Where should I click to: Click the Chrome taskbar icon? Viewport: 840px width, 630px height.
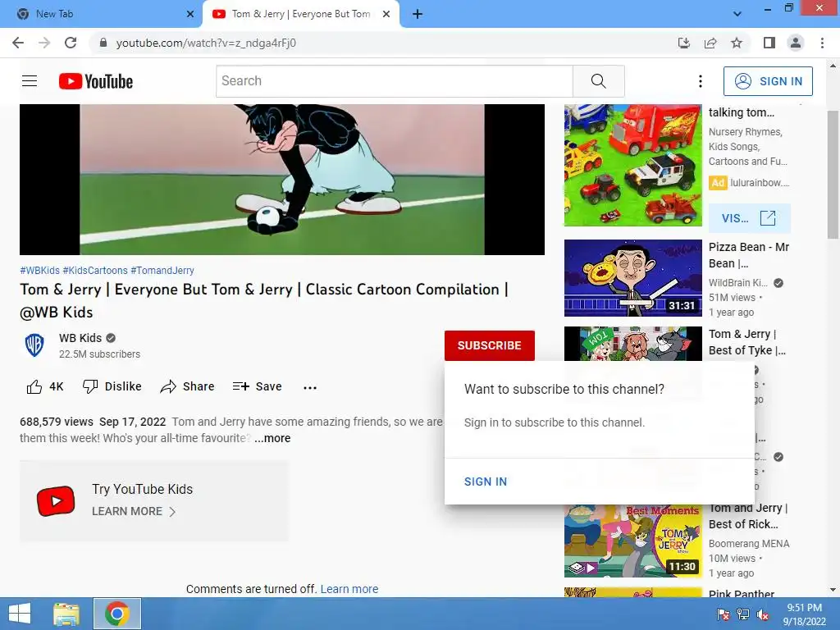(117, 614)
